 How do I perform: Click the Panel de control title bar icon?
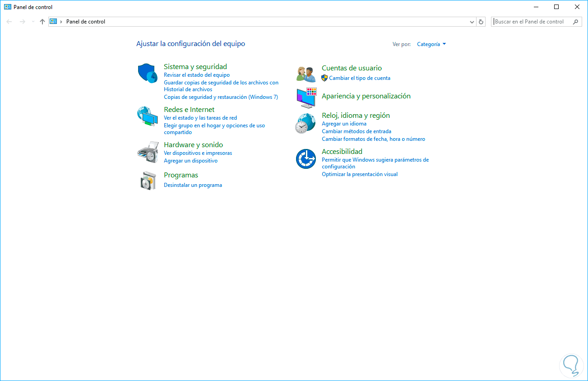8,7
